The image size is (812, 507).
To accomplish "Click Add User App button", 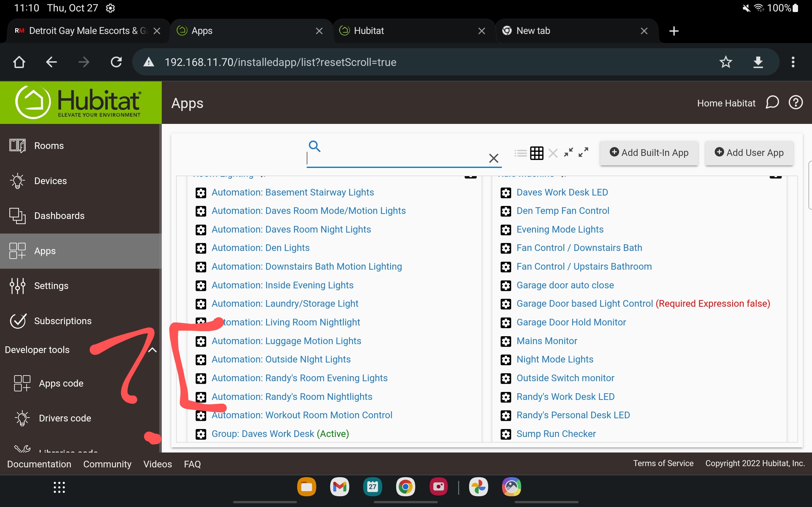I will point(749,152).
